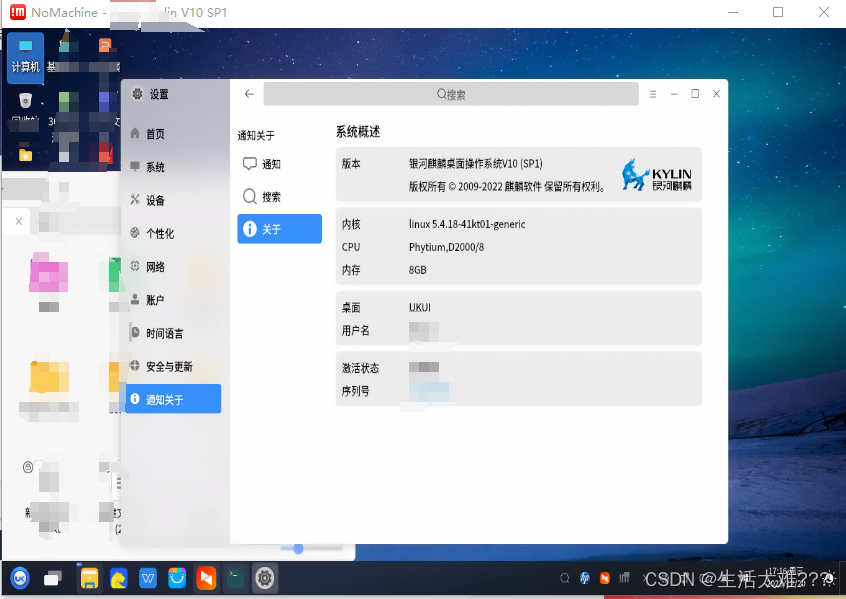Click the CPU value Phytium,D2000/8
846x599 pixels.
click(446, 247)
